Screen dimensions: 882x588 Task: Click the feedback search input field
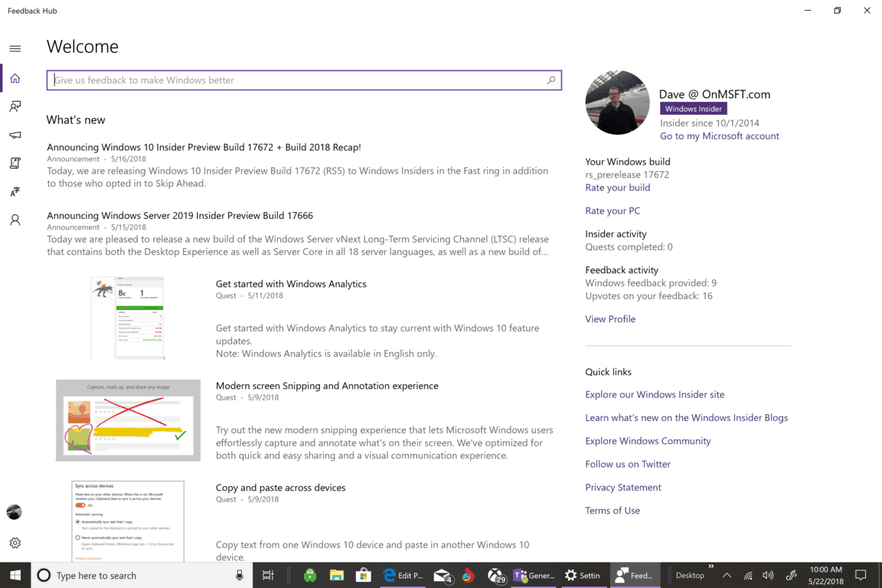pos(304,80)
